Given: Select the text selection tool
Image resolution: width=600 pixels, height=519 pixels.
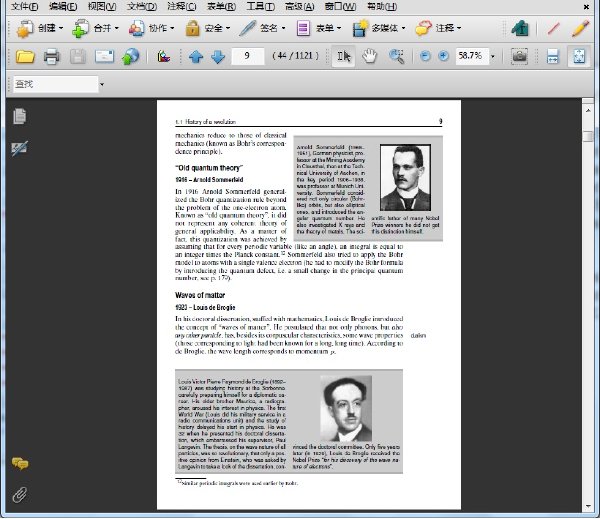Looking at the screenshot, I should pyautogui.click(x=343, y=56).
